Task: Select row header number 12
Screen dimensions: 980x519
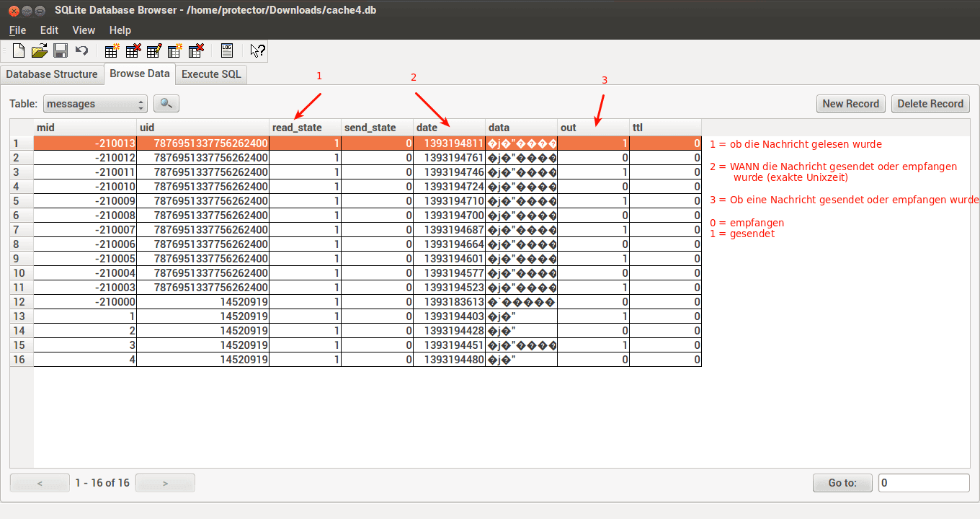Action: (x=22, y=302)
